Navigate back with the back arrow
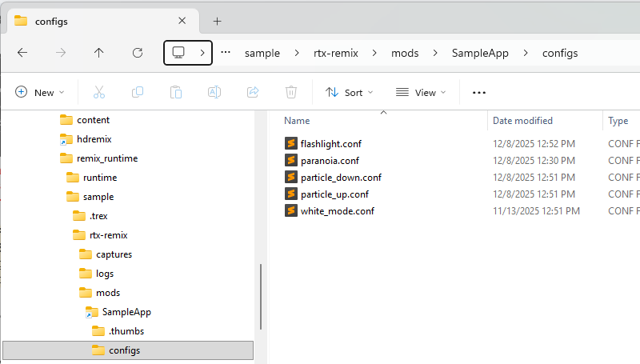Viewport: 640px width, 364px height. (x=22, y=53)
